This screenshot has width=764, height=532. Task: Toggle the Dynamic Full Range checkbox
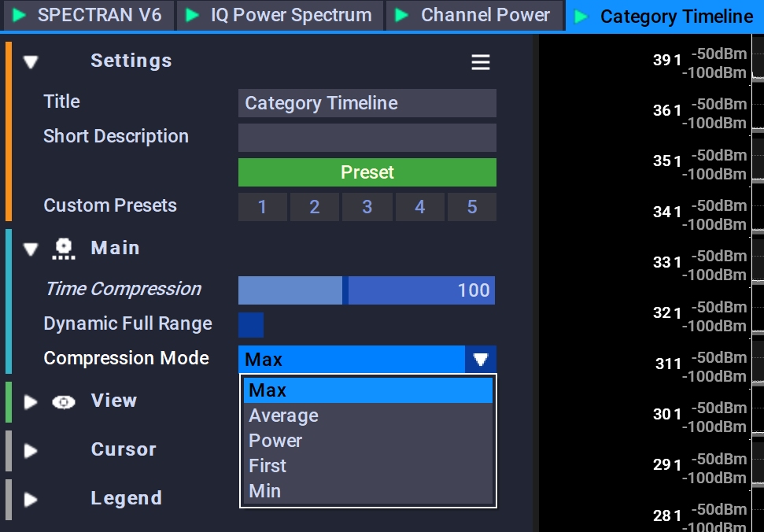tap(251, 325)
